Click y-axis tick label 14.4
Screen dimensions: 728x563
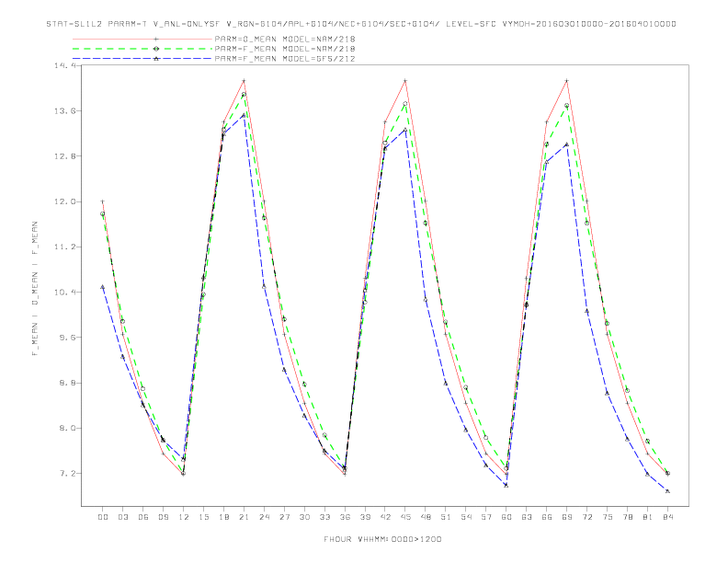click(64, 65)
